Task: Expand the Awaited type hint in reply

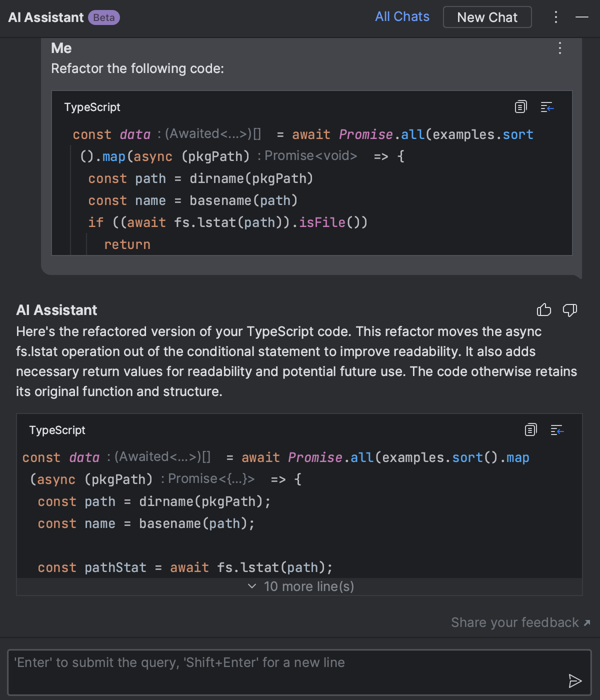Action: [162, 456]
